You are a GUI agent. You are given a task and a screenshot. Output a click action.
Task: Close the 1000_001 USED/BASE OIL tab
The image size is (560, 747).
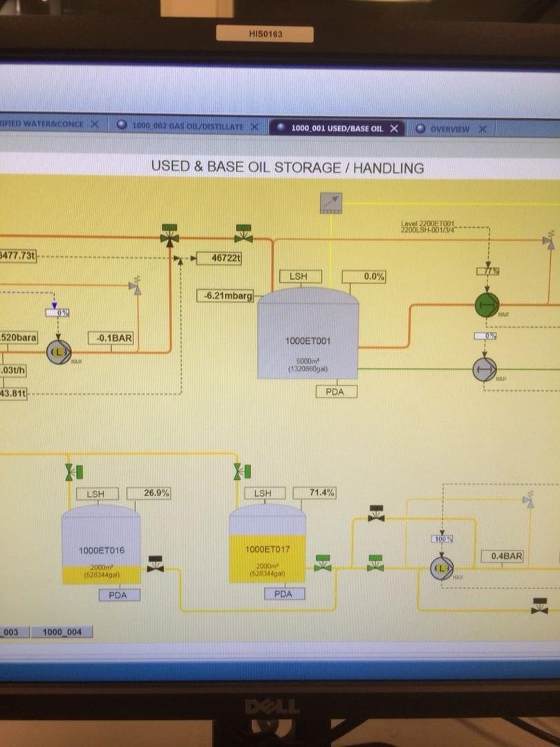pos(394,128)
